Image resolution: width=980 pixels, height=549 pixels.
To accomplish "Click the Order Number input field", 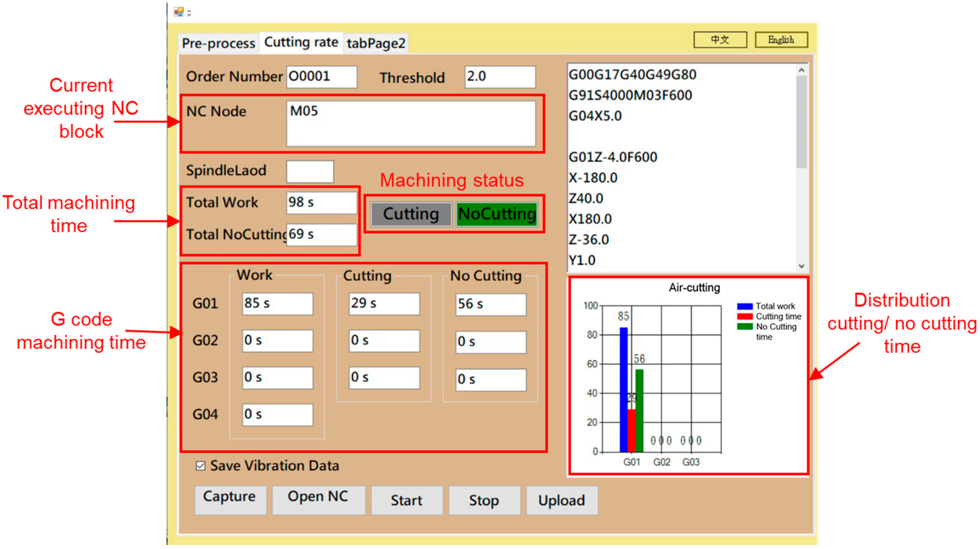I will coord(322,76).
